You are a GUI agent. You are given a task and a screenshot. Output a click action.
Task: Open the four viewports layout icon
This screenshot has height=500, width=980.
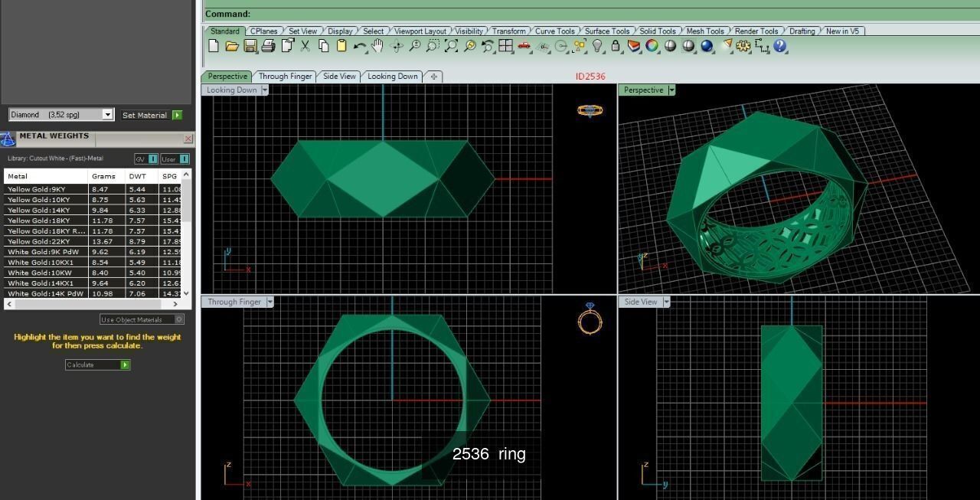pos(505,46)
